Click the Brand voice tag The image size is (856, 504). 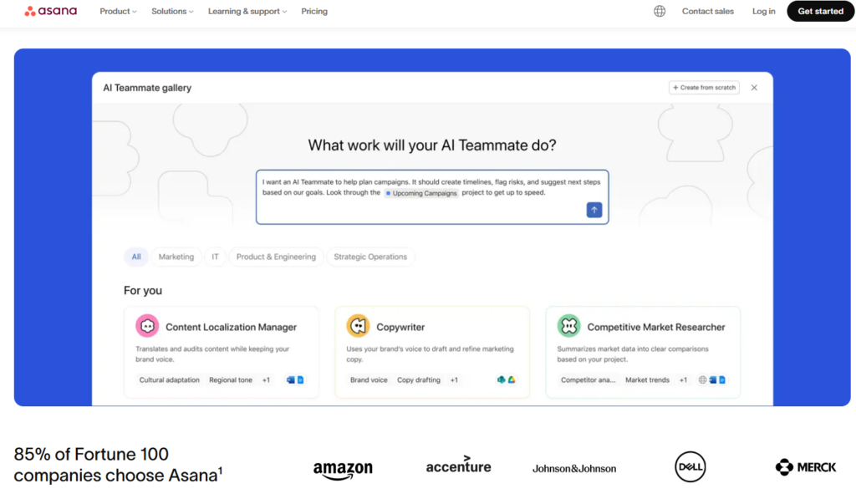coord(369,380)
